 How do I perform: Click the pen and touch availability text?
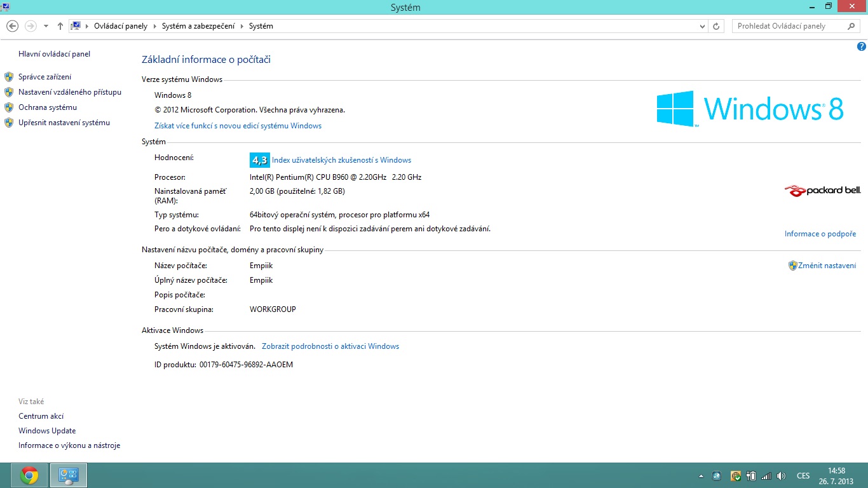point(370,229)
